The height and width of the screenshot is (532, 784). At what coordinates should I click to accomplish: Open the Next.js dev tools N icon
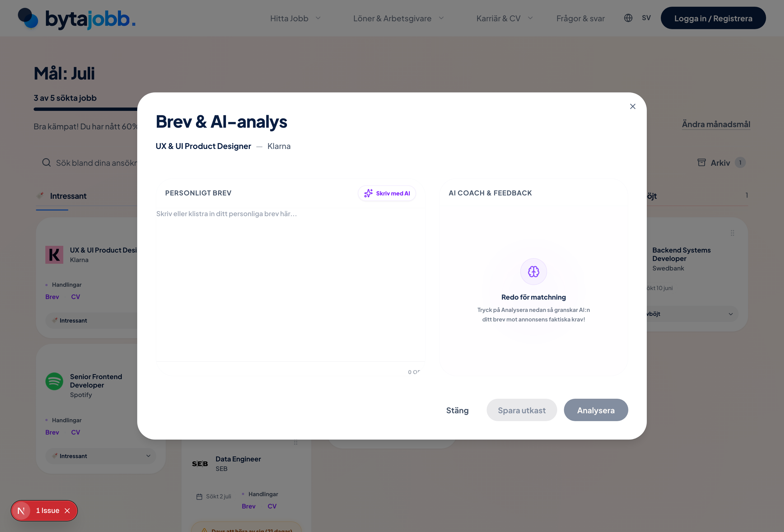point(21,511)
